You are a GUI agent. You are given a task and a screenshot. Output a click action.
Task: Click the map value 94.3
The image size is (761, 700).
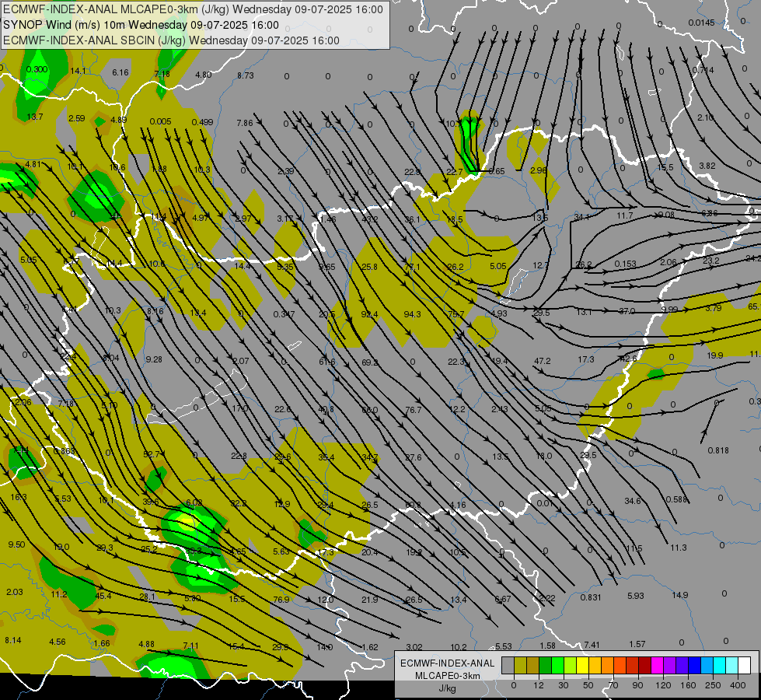[412, 314]
